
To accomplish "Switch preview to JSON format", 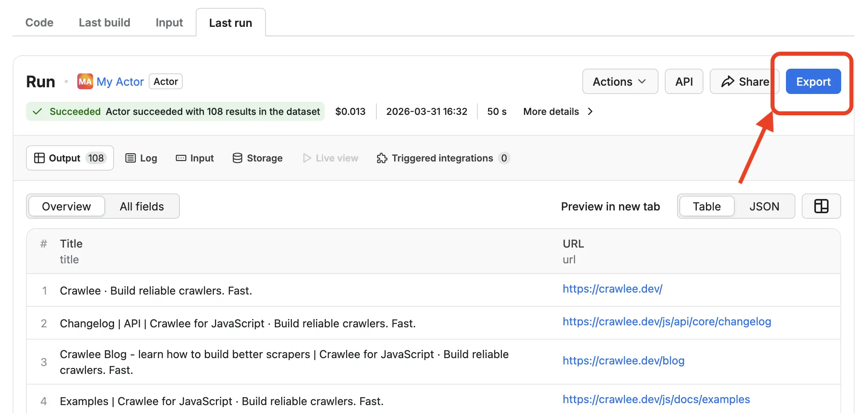I will point(764,206).
